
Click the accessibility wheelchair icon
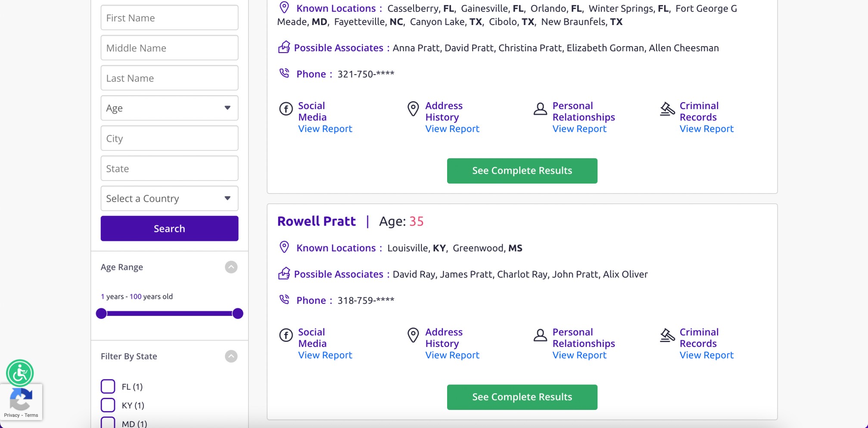coord(20,373)
